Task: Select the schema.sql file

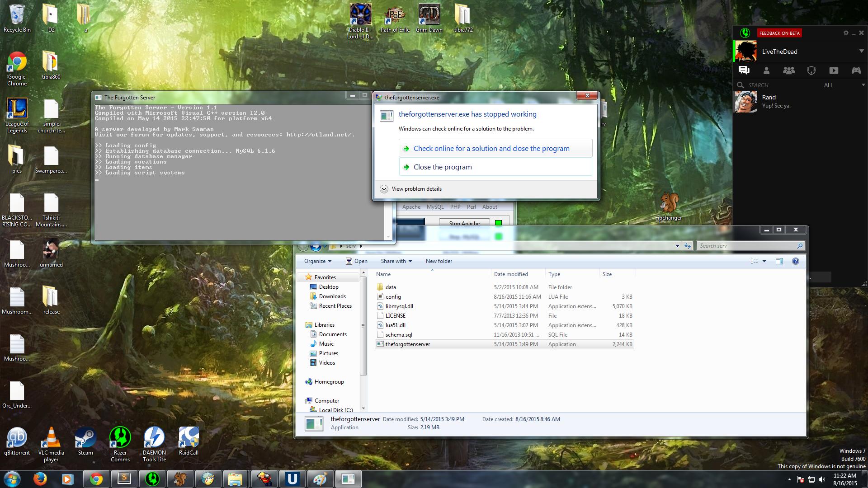Action: coord(504,335)
